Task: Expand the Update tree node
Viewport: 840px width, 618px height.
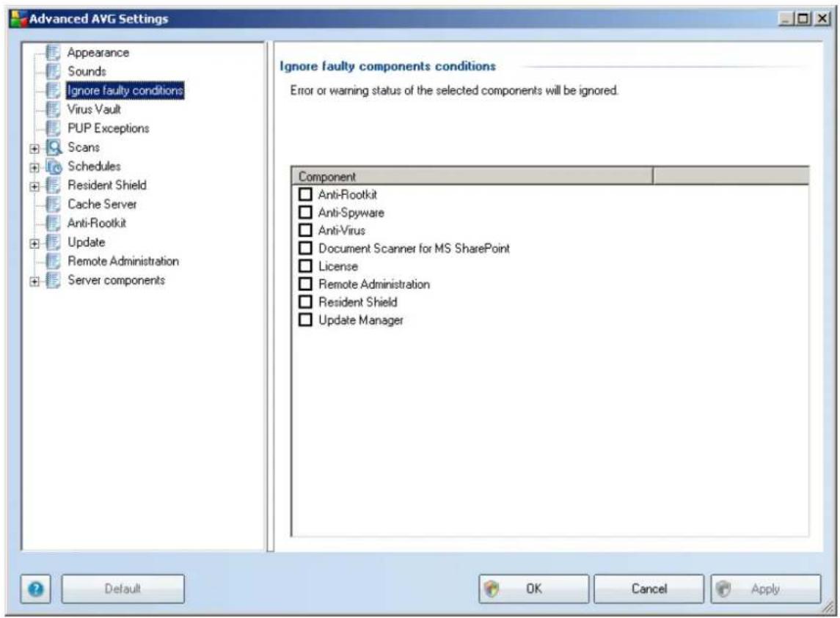Action: pyautogui.click(x=34, y=243)
